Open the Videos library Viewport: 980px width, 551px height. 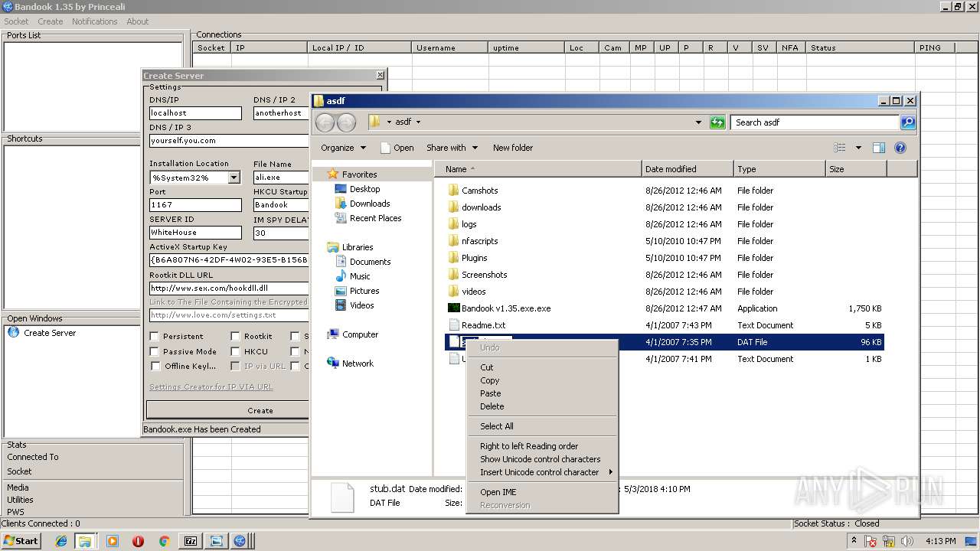[361, 305]
